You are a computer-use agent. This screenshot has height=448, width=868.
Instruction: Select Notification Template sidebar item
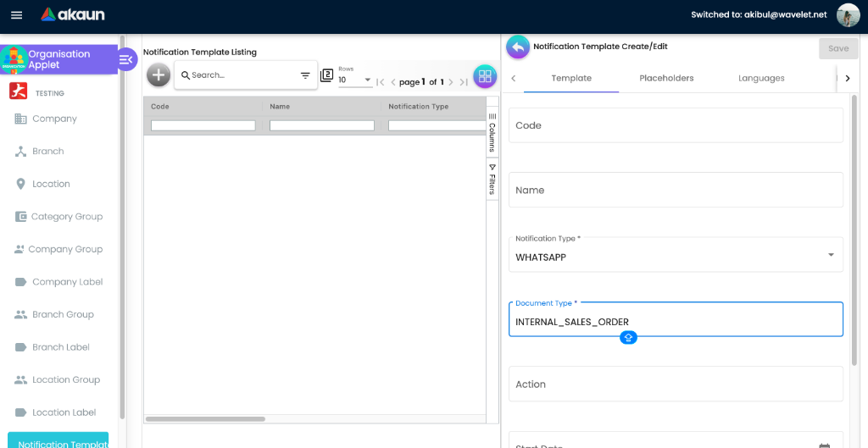tap(58, 441)
